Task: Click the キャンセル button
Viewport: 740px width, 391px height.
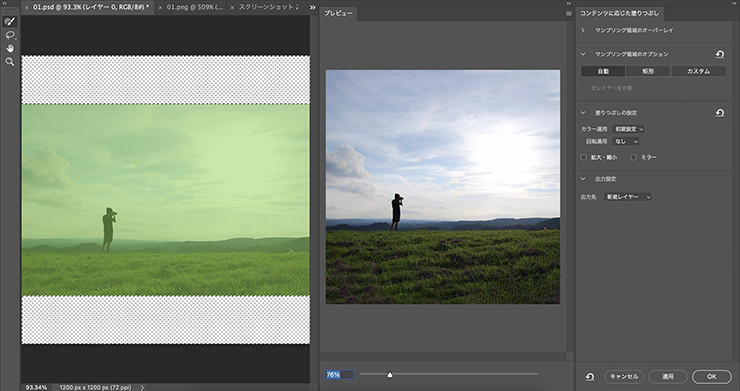Action: coord(624,376)
